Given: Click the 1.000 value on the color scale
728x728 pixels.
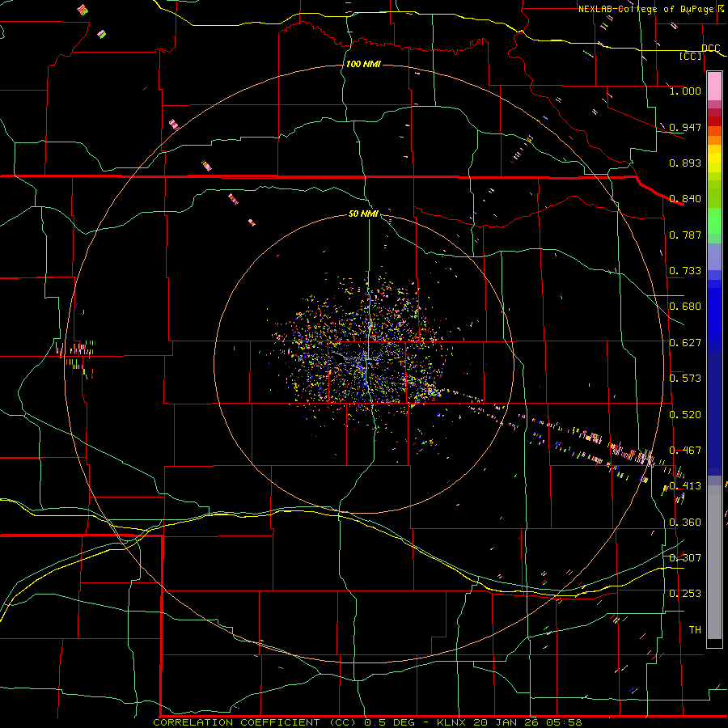Looking at the screenshot, I should tap(685, 91).
